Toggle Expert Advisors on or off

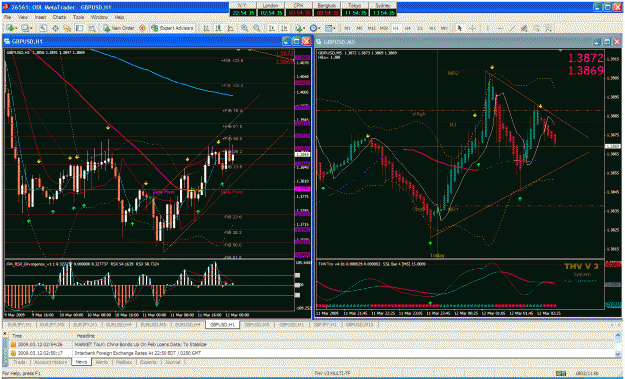click(x=172, y=28)
